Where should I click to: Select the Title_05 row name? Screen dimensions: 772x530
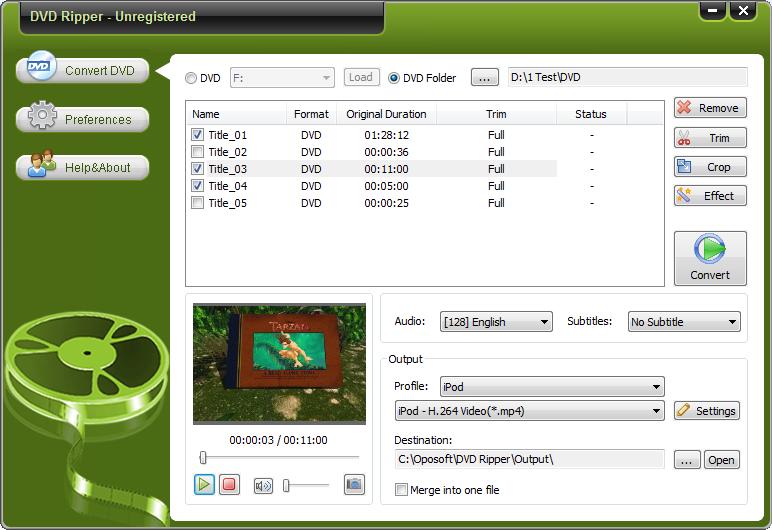tap(227, 203)
